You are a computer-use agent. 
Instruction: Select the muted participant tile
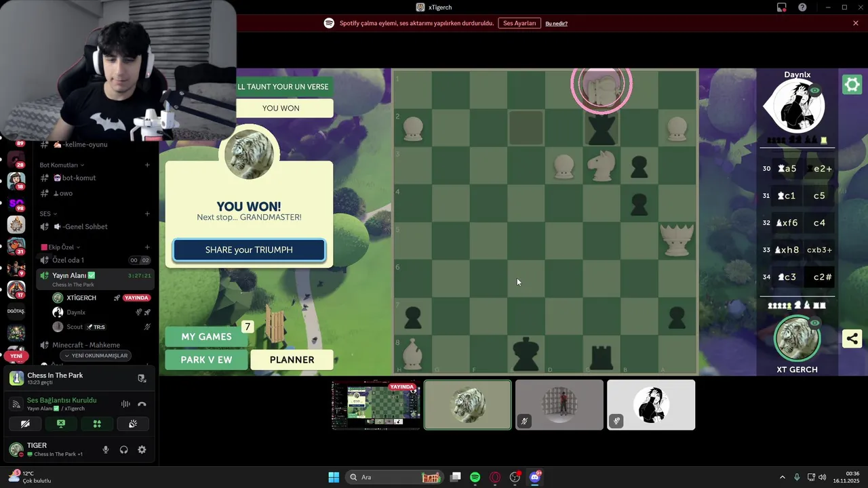pos(559,405)
